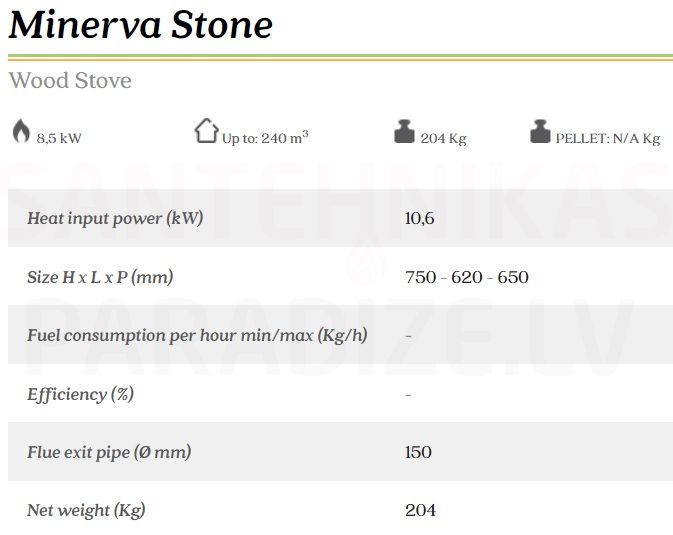Click the Wood Stove subtitle
This screenshot has height=535, width=673.
[70, 80]
